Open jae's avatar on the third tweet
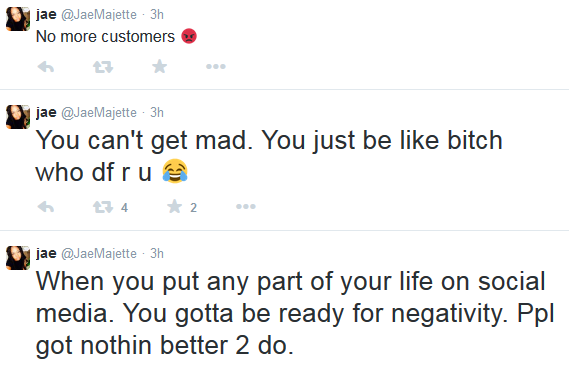 pos(18,258)
